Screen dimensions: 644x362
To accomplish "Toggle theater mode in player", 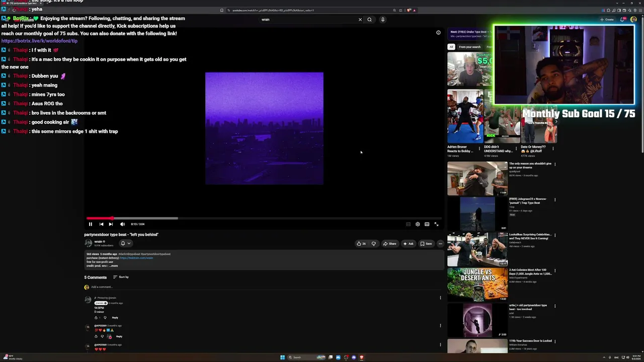I will pos(427,224).
